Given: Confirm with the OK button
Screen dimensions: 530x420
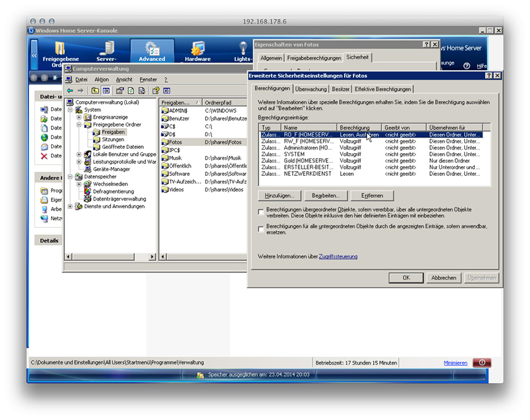Looking at the screenshot, I should click(x=406, y=278).
